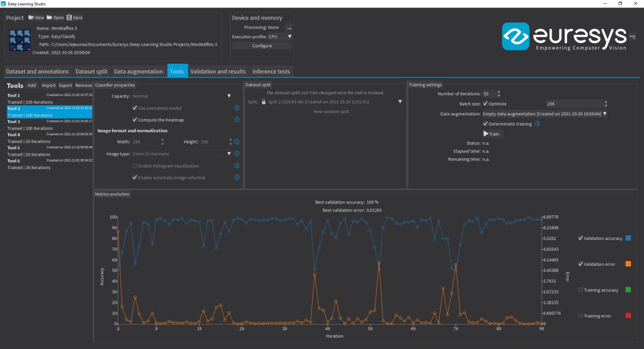This screenshot has width=644, height=349.
Task: Select Tool 3 in tools list
Action: pyautogui.click(x=49, y=125)
